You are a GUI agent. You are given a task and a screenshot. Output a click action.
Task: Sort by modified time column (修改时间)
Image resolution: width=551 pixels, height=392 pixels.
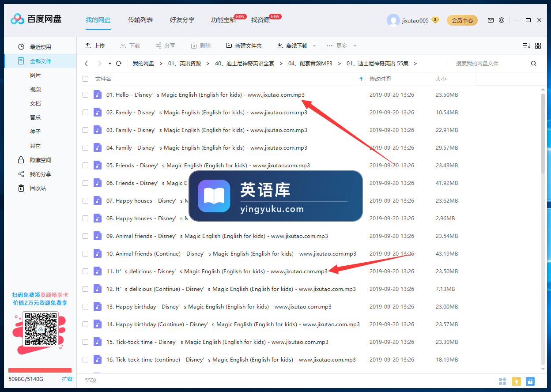coord(380,79)
